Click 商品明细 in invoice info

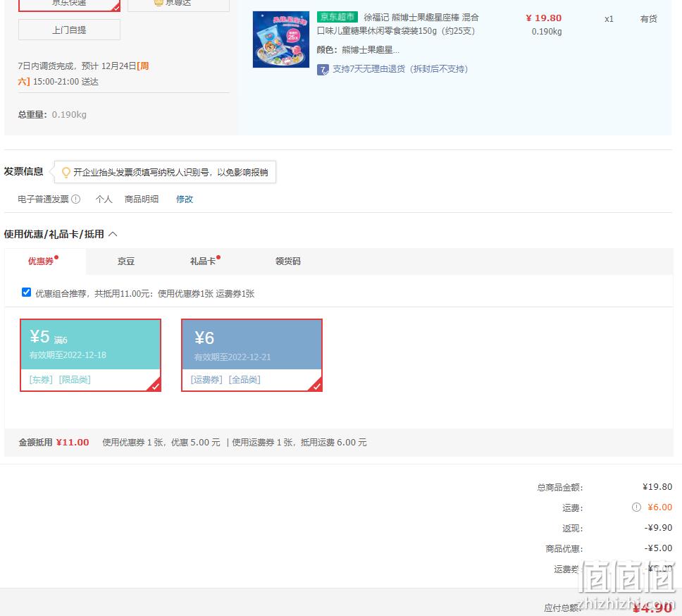pos(142,199)
